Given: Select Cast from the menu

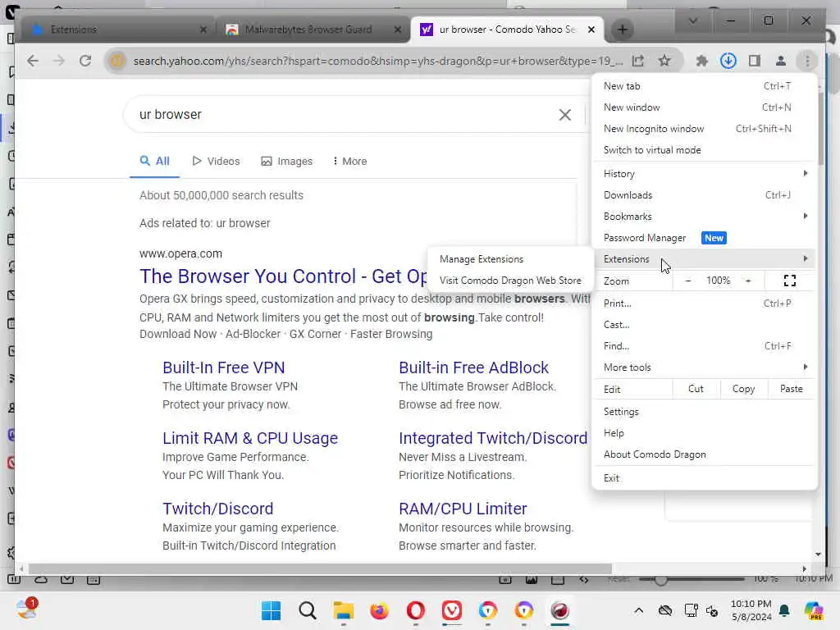Looking at the screenshot, I should pyautogui.click(x=705, y=325).
